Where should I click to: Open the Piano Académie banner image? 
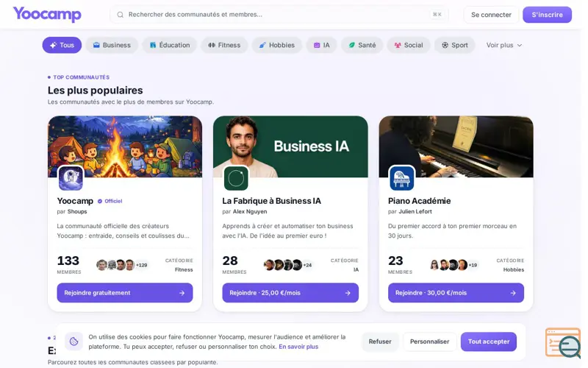(456, 146)
